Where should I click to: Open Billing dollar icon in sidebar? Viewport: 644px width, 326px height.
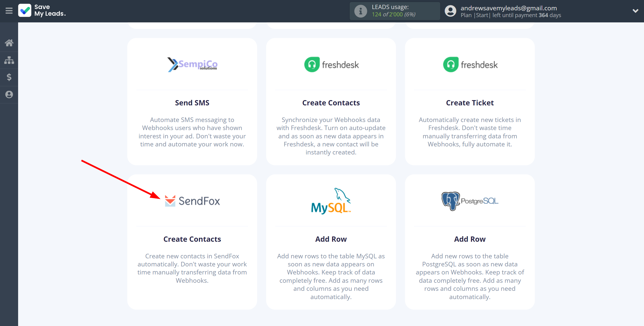click(x=9, y=77)
